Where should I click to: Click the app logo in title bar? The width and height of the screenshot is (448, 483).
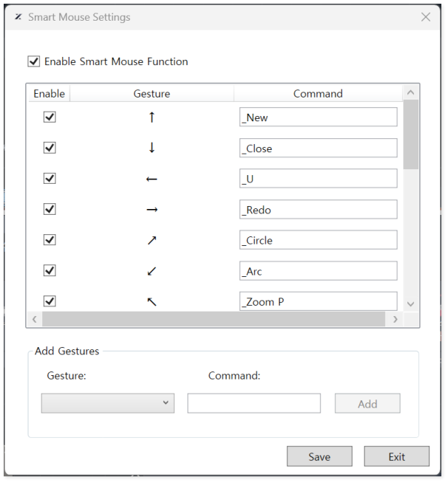point(18,17)
